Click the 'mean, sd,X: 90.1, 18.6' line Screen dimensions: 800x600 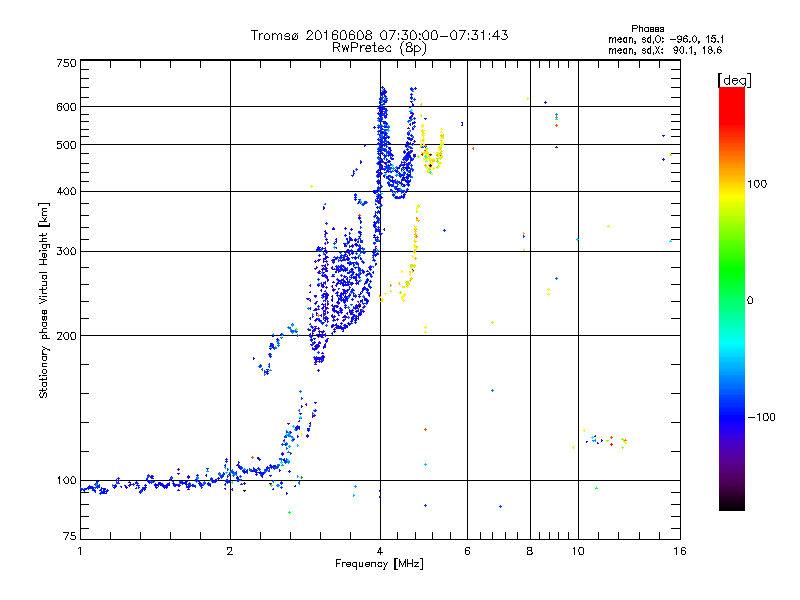click(x=665, y=50)
